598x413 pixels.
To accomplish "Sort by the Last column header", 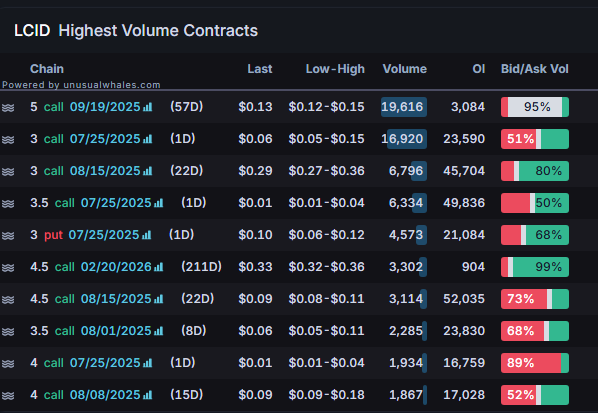I will pos(260,69).
